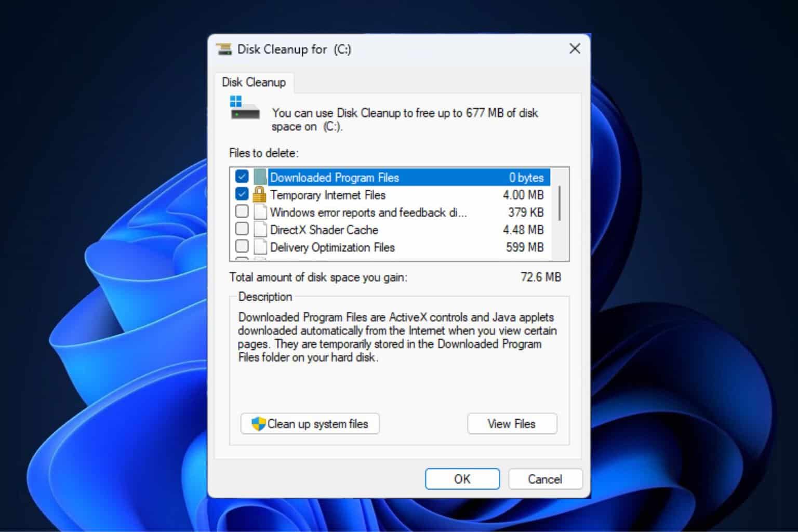Click the 4.00 MB size value
Screen dimensions: 798x532
click(x=523, y=195)
